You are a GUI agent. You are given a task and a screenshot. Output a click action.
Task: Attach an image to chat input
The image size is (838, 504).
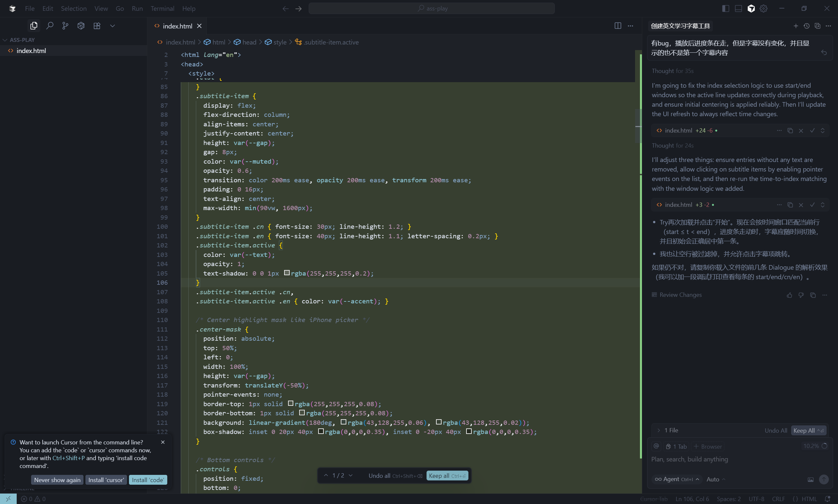(811, 479)
